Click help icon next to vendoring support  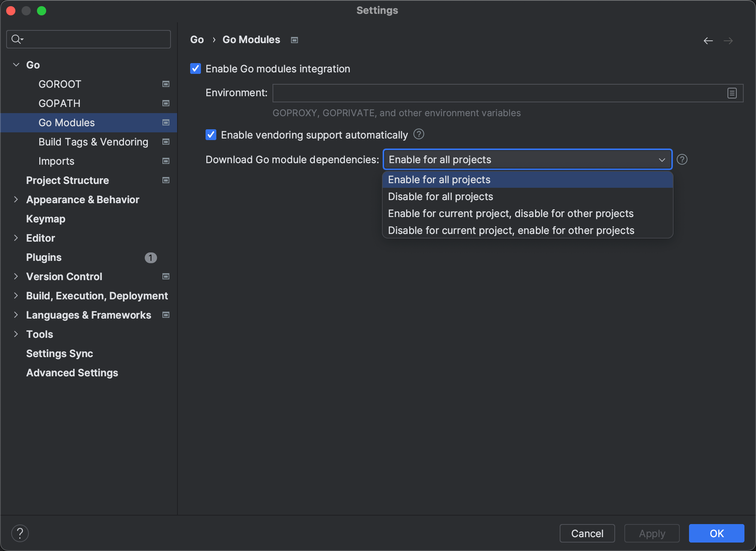point(418,134)
